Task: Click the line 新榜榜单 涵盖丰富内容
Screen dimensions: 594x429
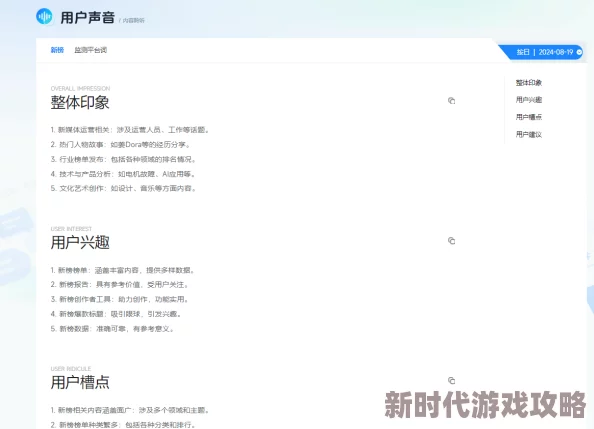Action: (x=123, y=270)
